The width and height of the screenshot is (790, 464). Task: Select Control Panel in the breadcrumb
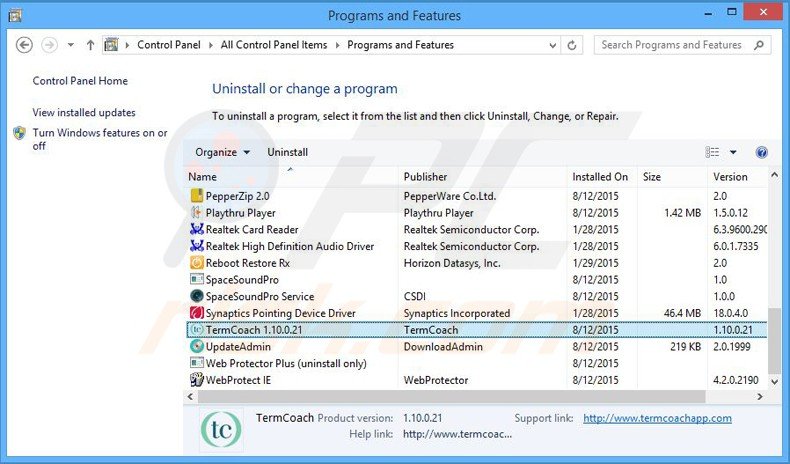169,45
